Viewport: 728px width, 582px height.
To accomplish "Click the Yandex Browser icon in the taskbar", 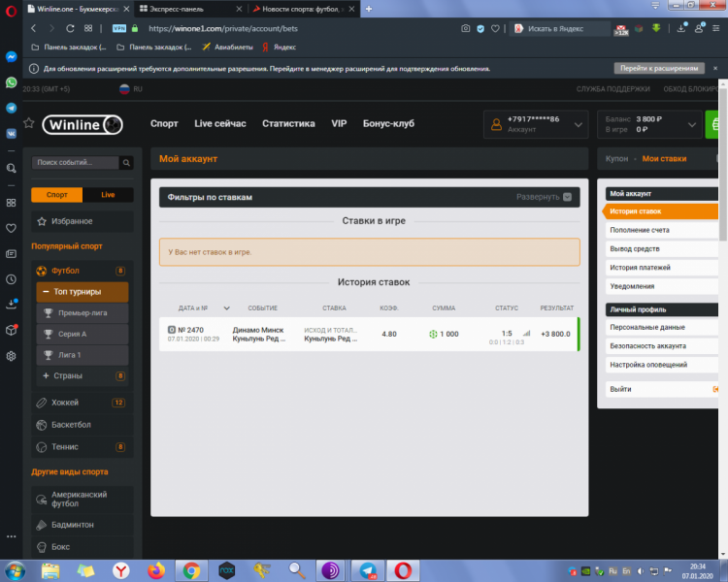I will click(x=119, y=570).
